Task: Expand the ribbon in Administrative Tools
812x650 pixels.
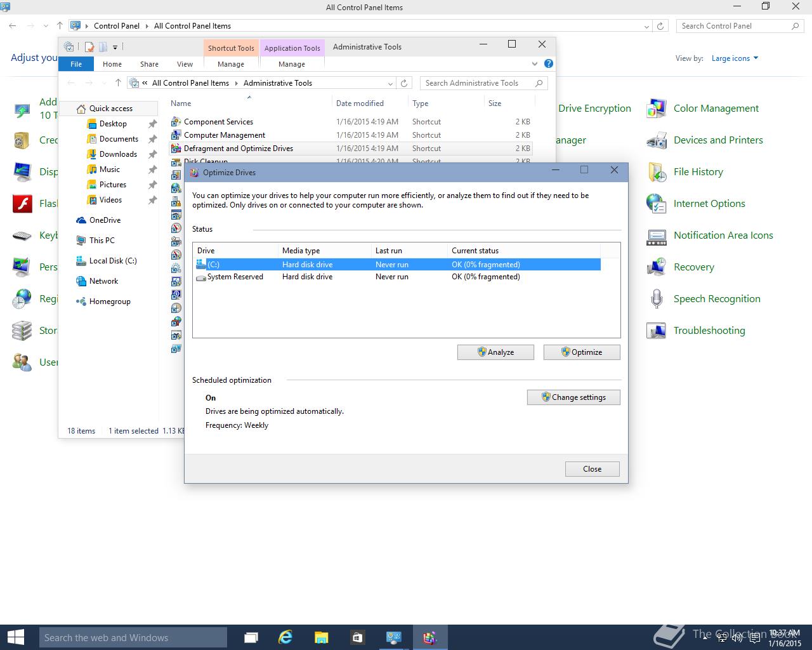Action: click(535, 63)
